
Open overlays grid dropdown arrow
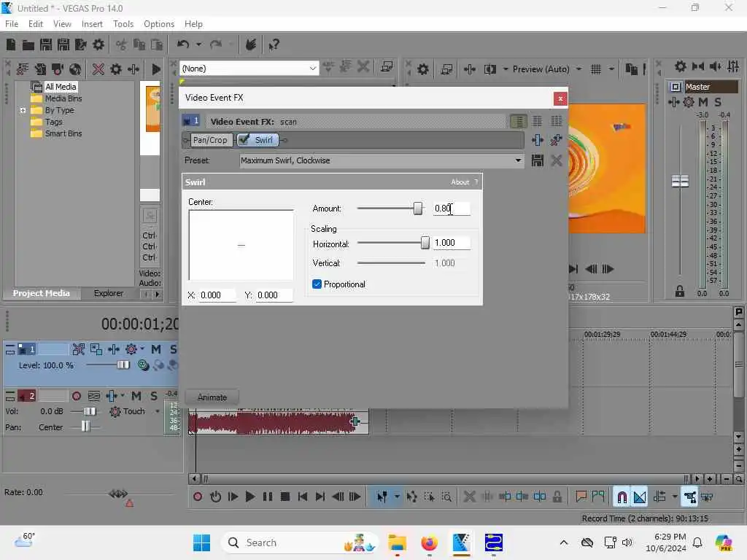[611, 69]
